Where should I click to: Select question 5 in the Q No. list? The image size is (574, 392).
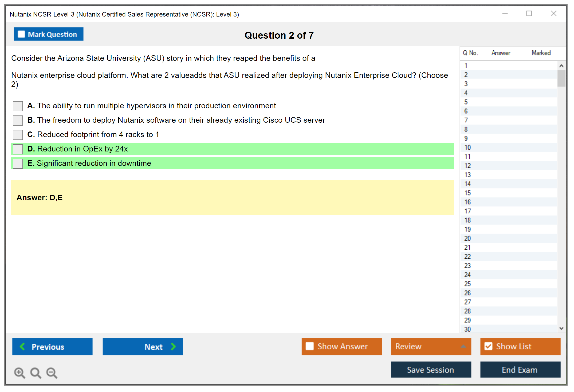tap(466, 102)
